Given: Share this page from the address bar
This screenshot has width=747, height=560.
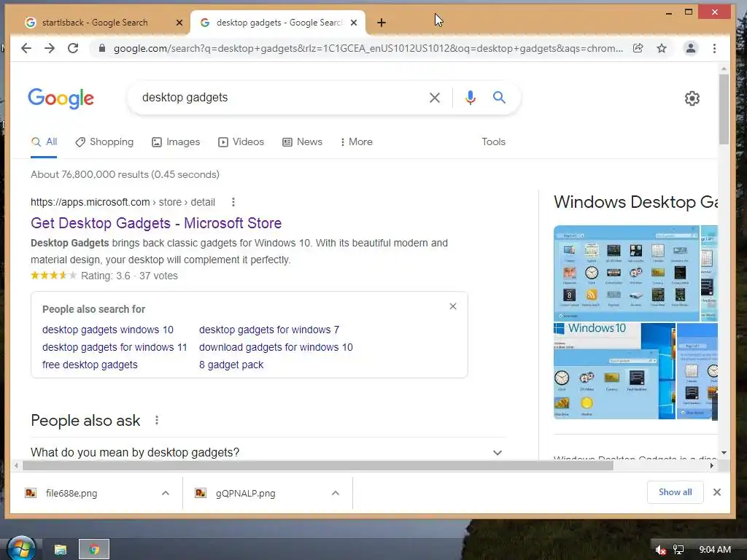Looking at the screenshot, I should click(638, 48).
